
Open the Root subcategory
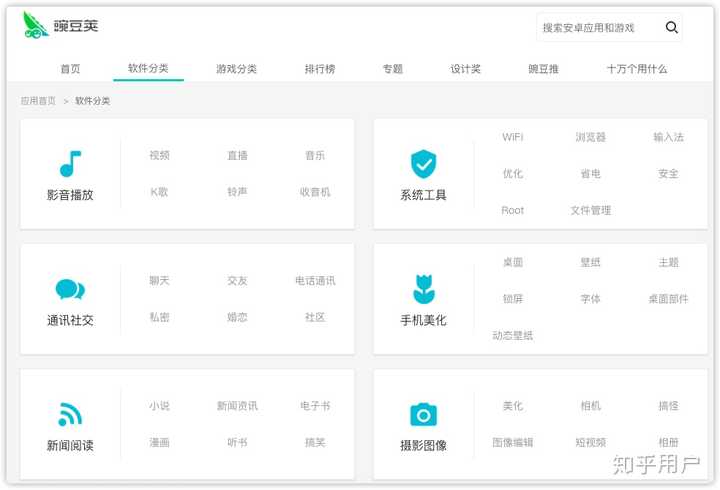(512, 210)
